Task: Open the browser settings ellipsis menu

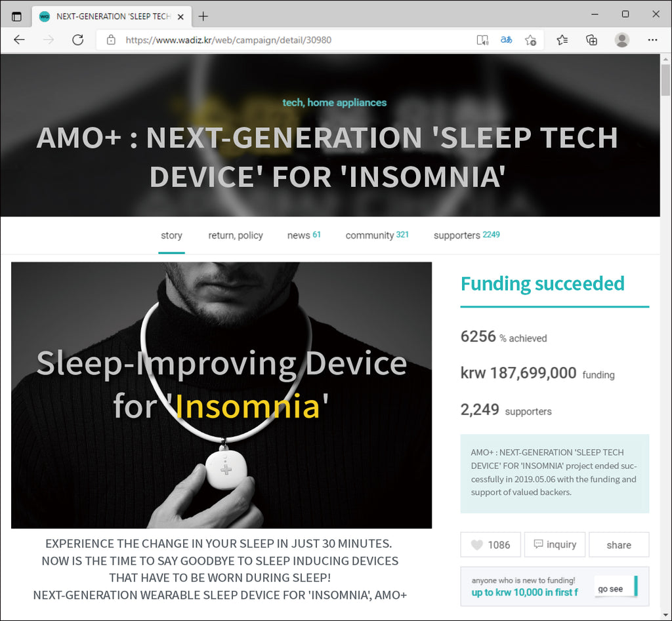Action: click(653, 40)
